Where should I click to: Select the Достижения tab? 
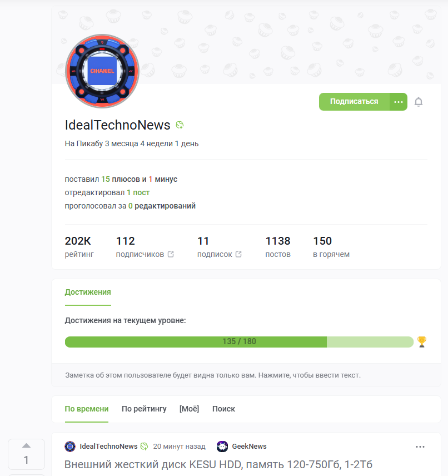88,292
